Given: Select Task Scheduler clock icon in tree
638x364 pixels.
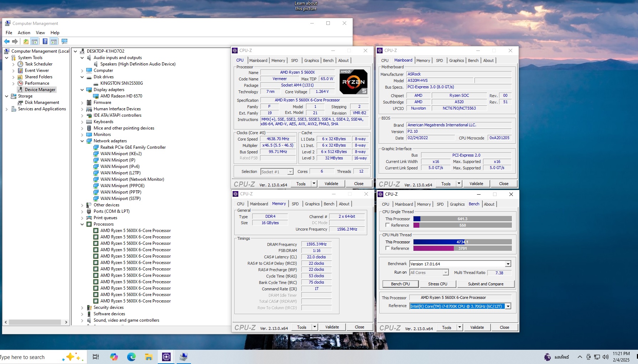Looking at the screenshot, I should [x=20, y=64].
